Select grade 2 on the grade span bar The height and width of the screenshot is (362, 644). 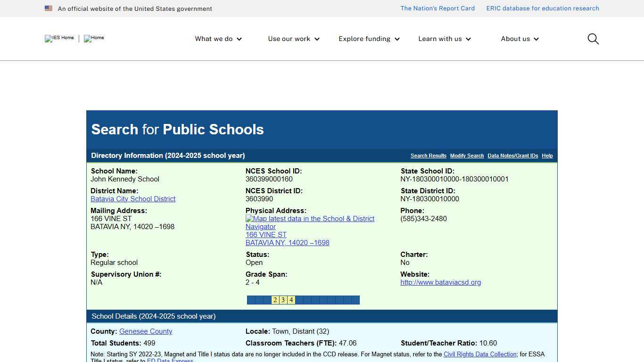coord(275,300)
